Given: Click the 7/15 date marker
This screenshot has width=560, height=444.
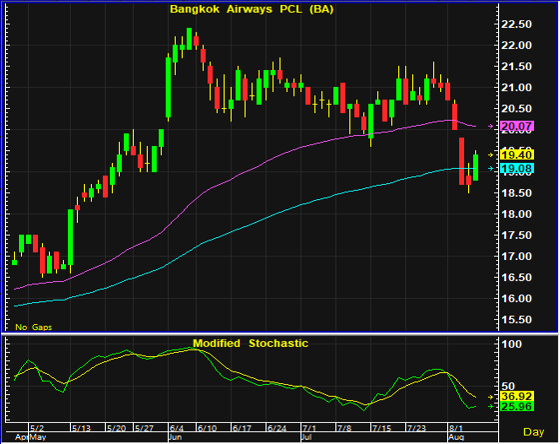Looking at the screenshot, I should [381, 428].
